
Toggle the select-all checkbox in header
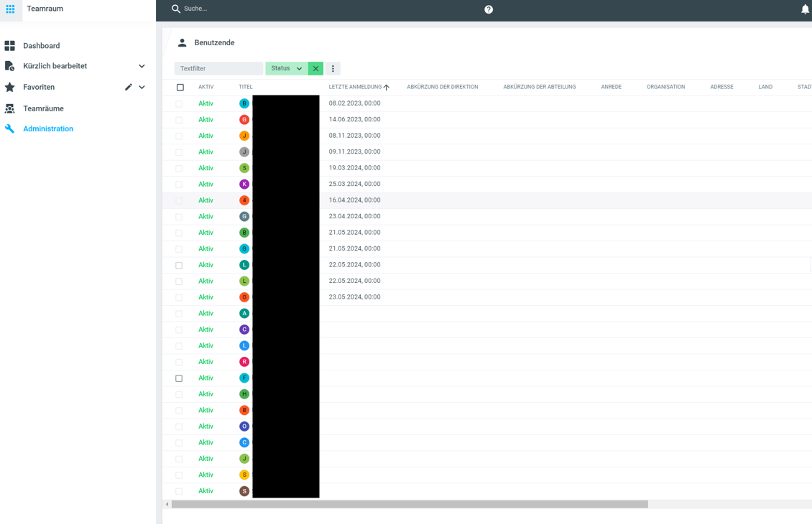tap(180, 88)
